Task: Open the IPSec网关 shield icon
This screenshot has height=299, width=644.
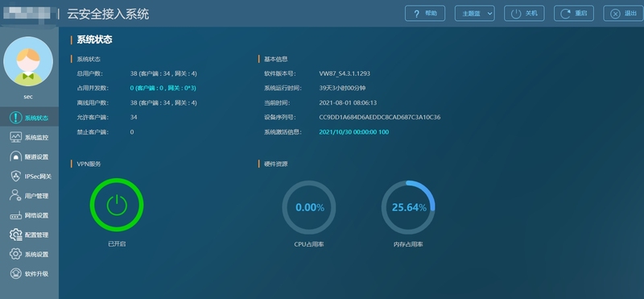Action: click(x=15, y=176)
